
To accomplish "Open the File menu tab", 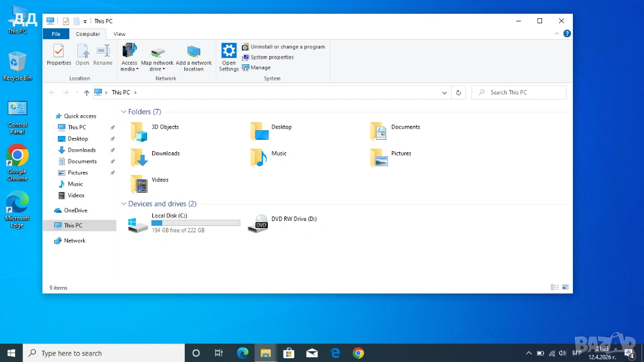I will [x=56, y=34].
